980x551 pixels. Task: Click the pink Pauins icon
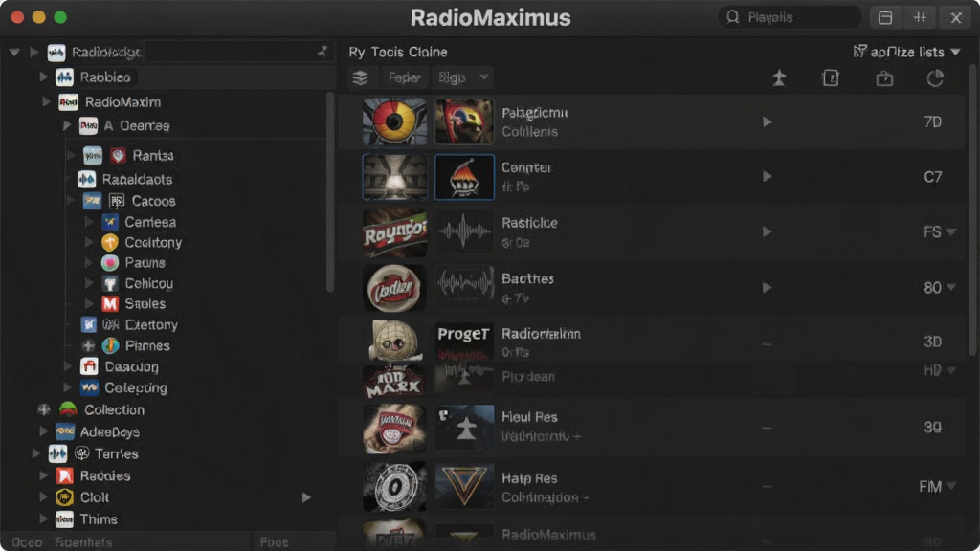pyautogui.click(x=110, y=263)
